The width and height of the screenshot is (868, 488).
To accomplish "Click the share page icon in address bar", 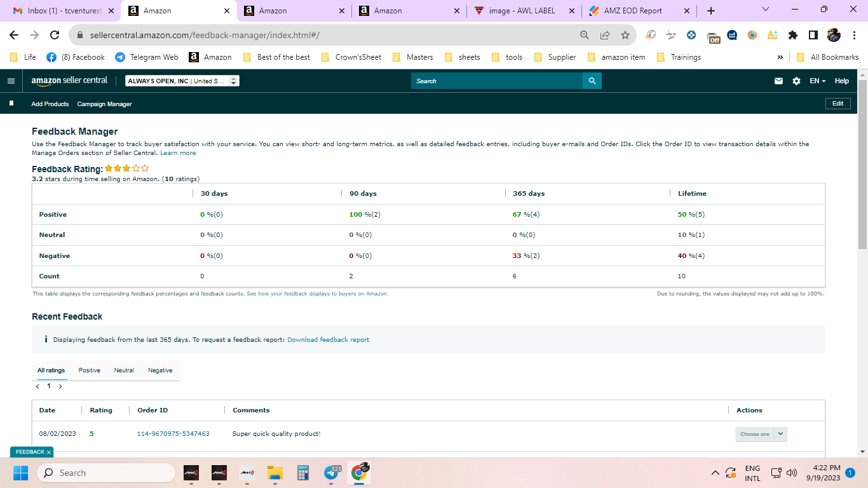I will (605, 35).
